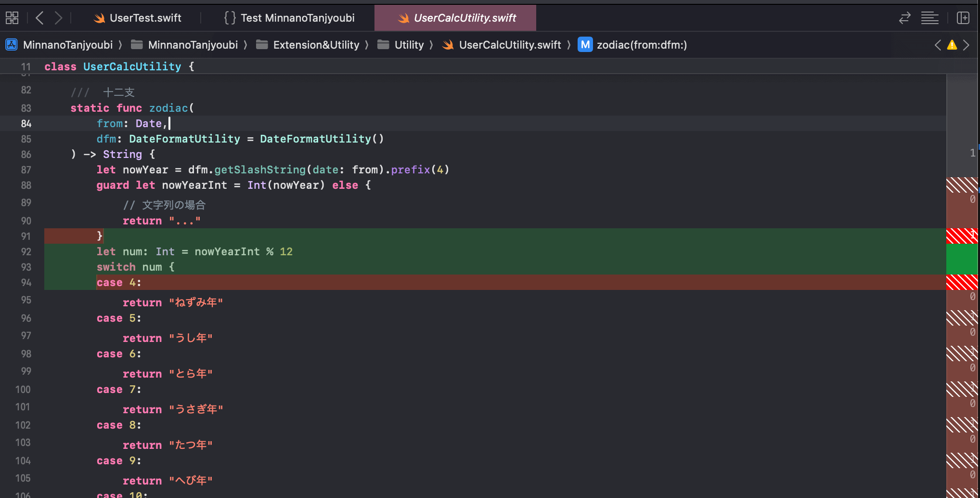This screenshot has height=498, width=980.
Task: Click the string "ねずみ年"
Action: (196, 302)
